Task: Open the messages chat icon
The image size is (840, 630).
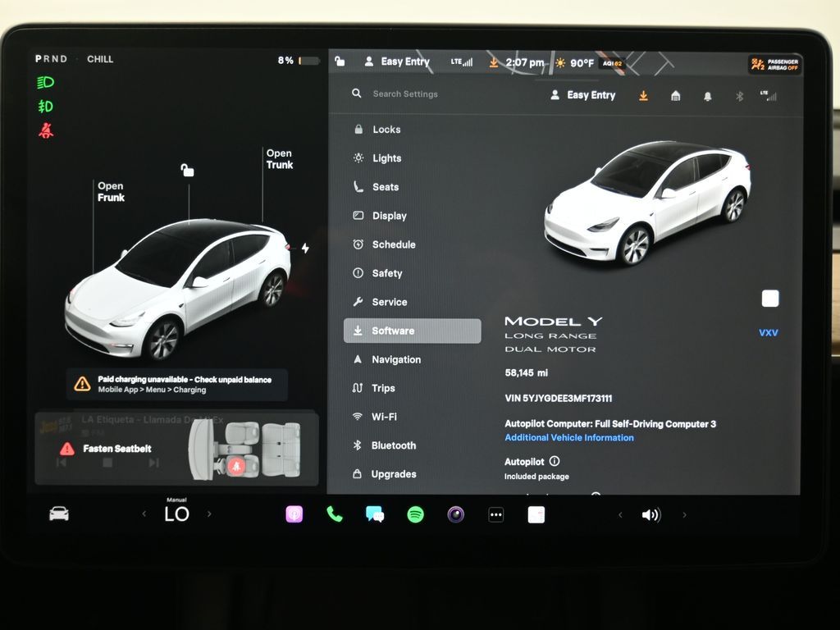Action: 375,514
